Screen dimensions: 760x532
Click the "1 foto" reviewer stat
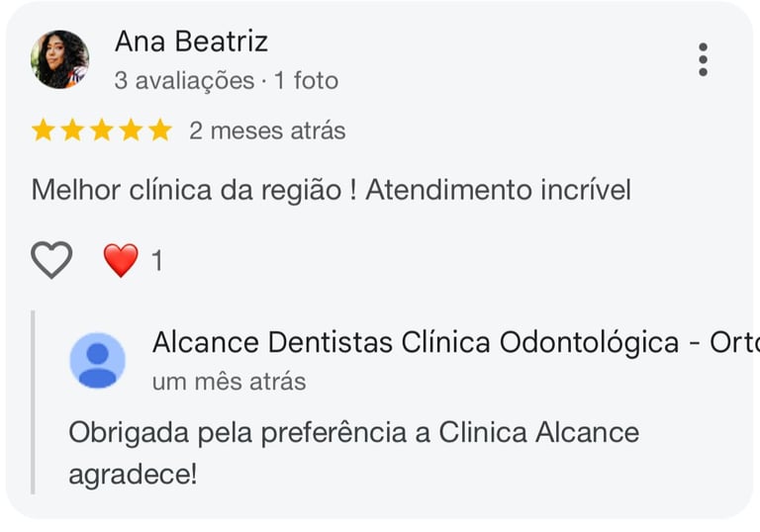point(307,81)
